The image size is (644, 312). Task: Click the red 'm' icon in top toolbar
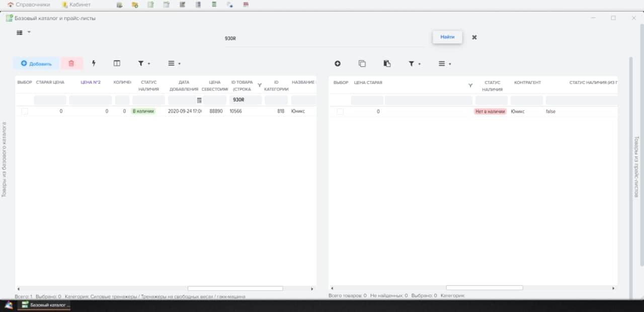click(246, 5)
